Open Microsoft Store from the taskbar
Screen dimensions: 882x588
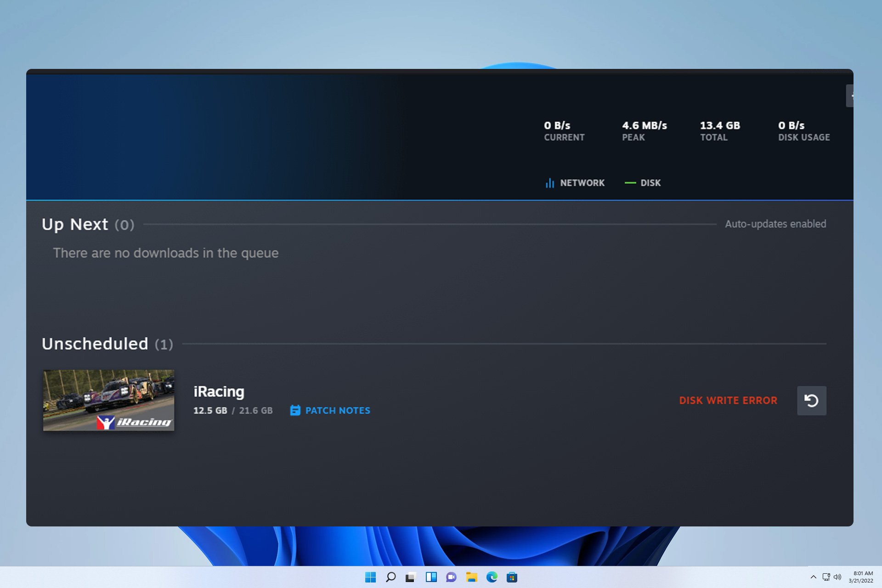point(512,577)
